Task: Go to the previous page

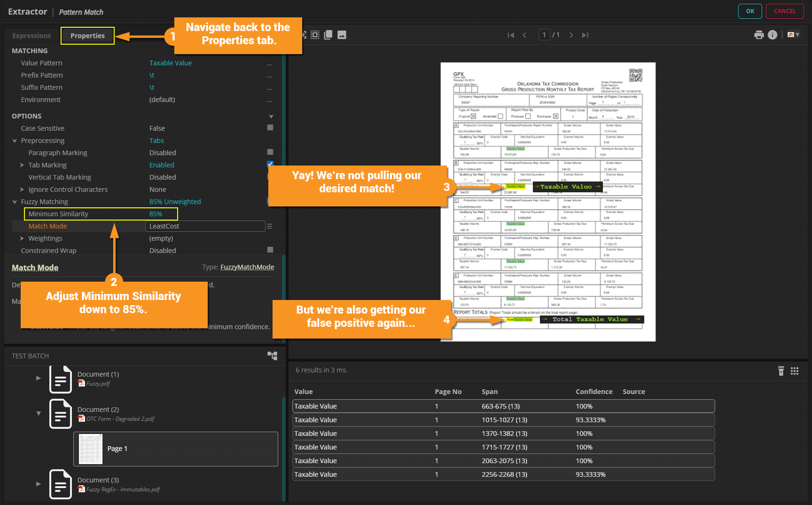Action: point(524,35)
